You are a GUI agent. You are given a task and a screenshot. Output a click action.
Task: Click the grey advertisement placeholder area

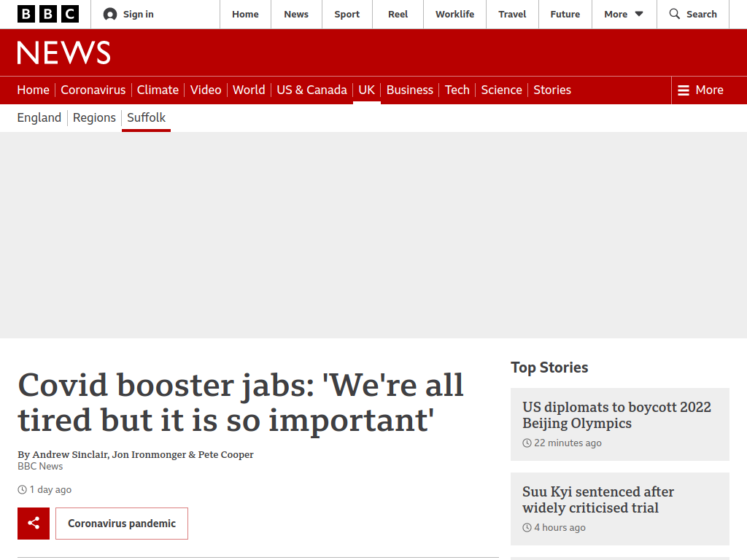[x=373, y=236]
